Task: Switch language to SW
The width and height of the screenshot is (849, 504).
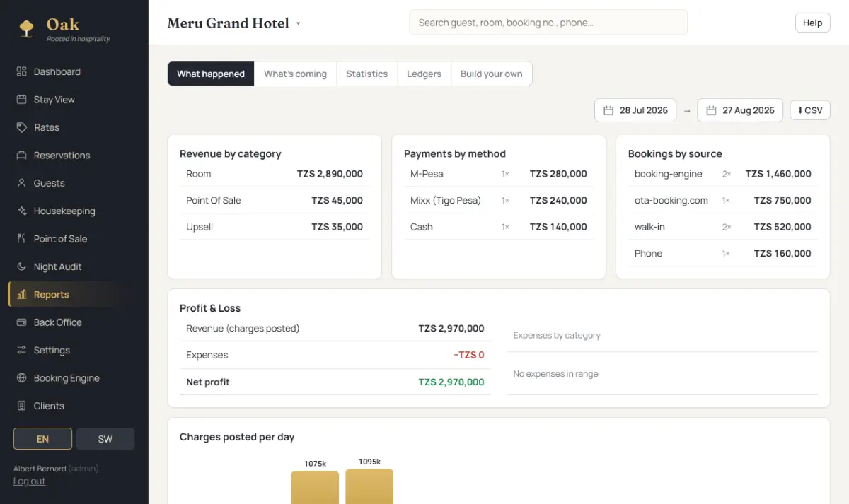Action: 105,439
